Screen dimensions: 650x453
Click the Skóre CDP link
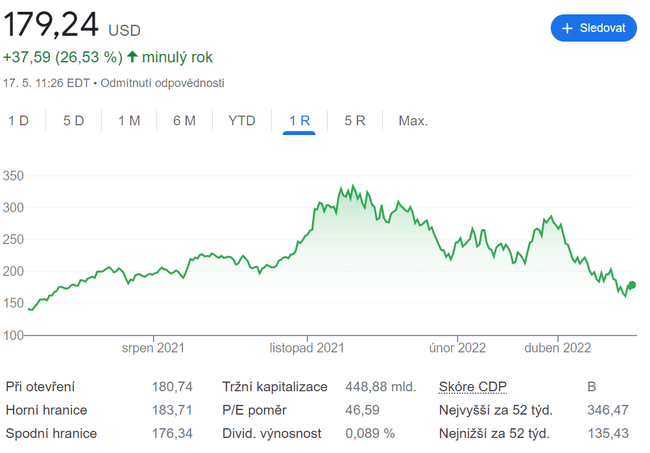pyautogui.click(x=473, y=386)
